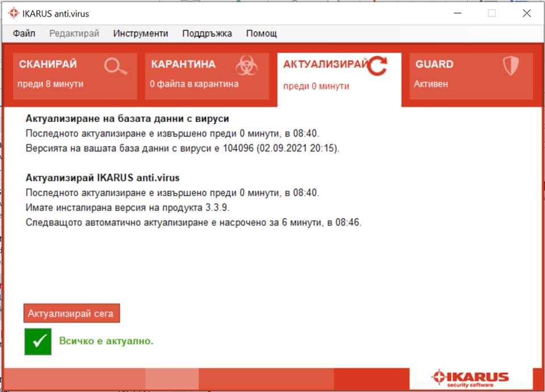
Task: Click '0 файла в карантина' text
Action: 194,84
